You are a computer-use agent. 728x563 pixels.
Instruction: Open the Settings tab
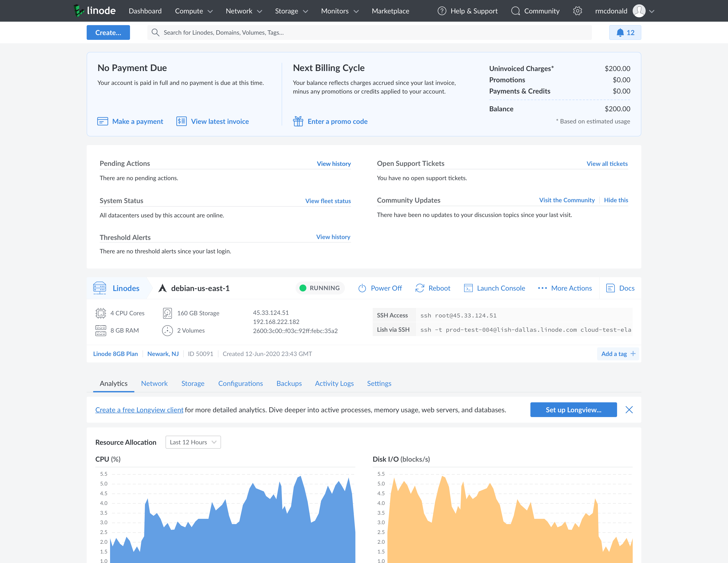pyautogui.click(x=379, y=383)
